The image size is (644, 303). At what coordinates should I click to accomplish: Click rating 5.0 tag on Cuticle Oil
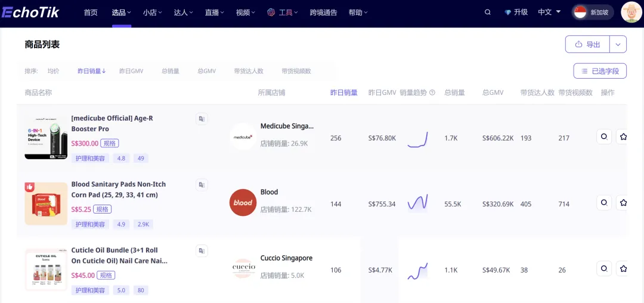(x=121, y=290)
